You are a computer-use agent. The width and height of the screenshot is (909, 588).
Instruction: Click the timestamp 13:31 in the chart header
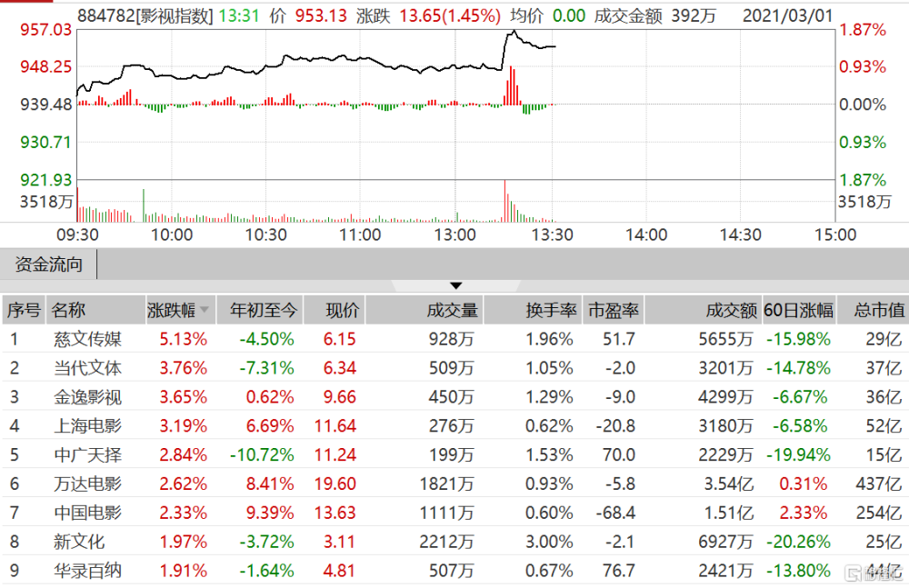point(239,15)
